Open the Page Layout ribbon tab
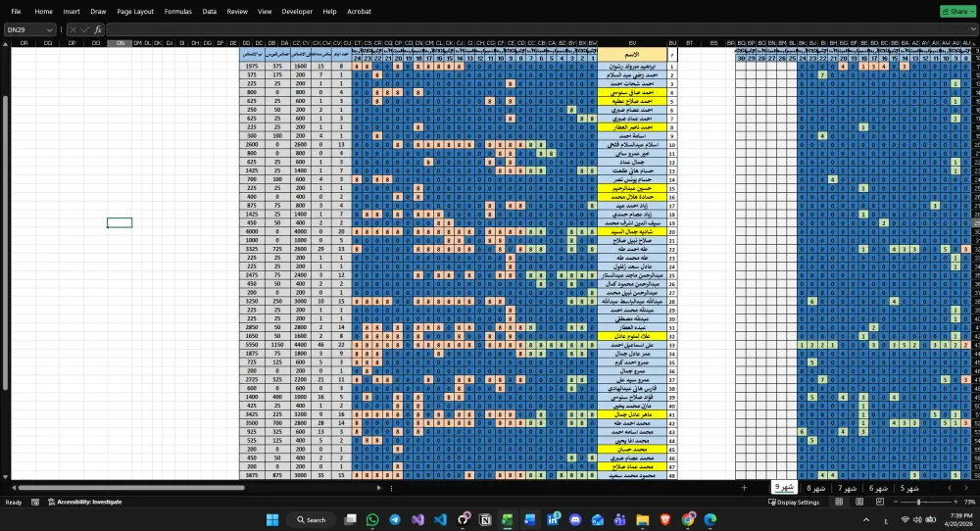The width and height of the screenshot is (980, 531). coord(135,11)
